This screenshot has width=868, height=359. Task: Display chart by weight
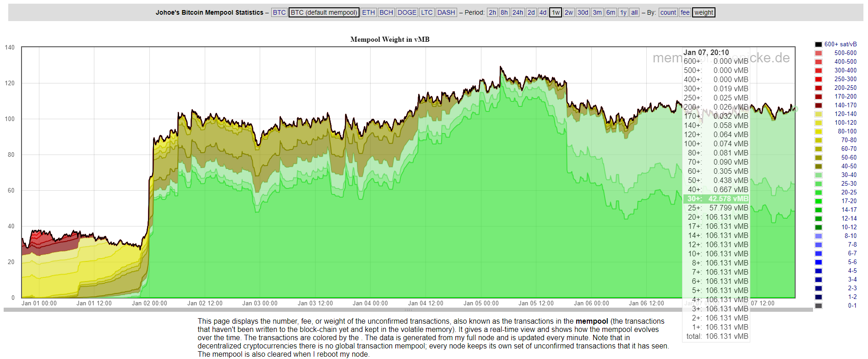click(704, 12)
